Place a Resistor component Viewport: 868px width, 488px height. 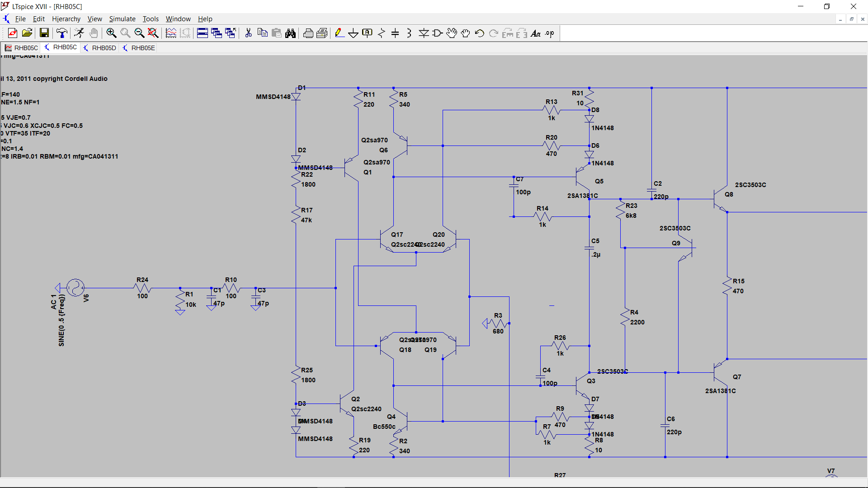[382, 33]
